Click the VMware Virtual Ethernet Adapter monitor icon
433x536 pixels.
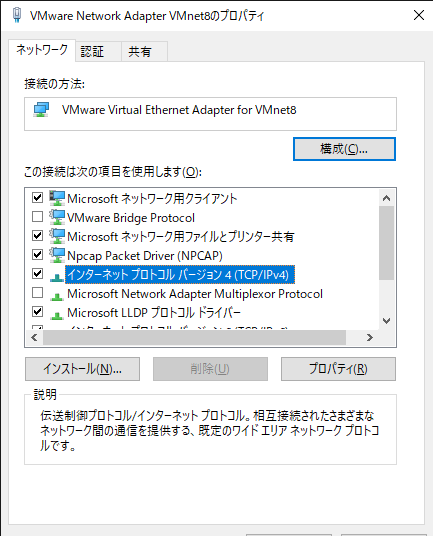[x=41, y=110]
